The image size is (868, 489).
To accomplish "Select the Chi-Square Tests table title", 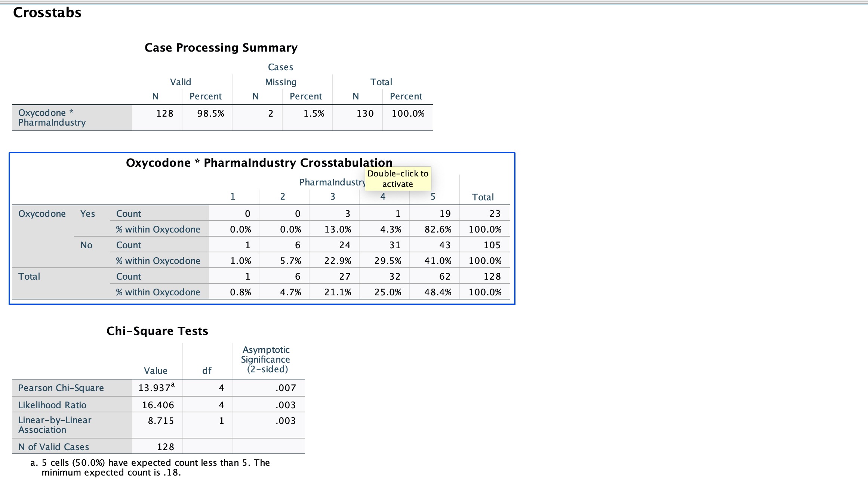I will 157,331.
